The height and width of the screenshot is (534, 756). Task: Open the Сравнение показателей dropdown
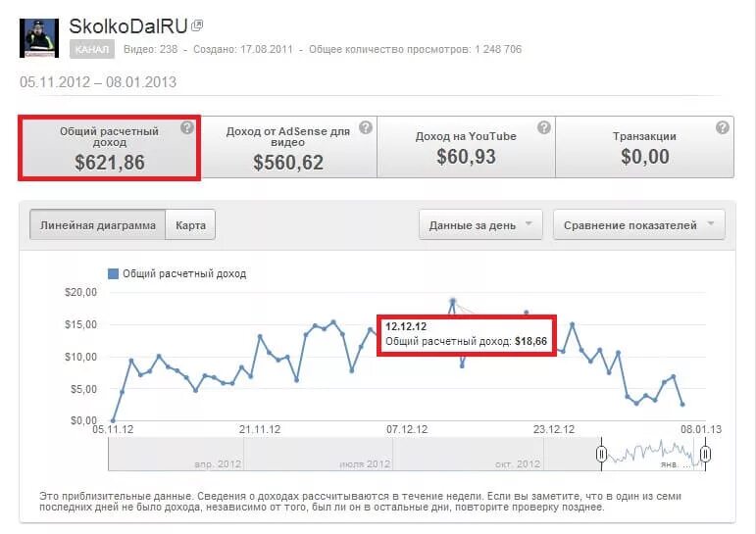pos(639,225)
